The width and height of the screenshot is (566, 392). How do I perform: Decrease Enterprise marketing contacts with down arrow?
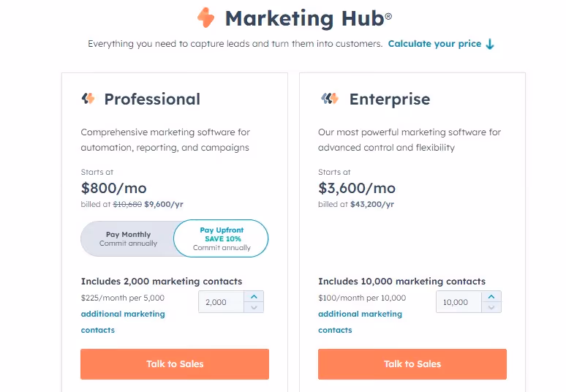[491, 307]
